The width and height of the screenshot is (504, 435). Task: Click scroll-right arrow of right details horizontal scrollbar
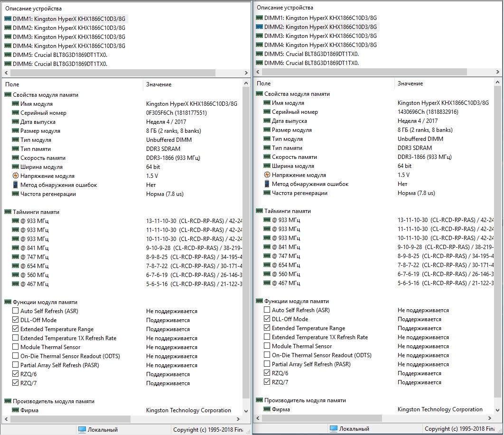click(490, 418)
